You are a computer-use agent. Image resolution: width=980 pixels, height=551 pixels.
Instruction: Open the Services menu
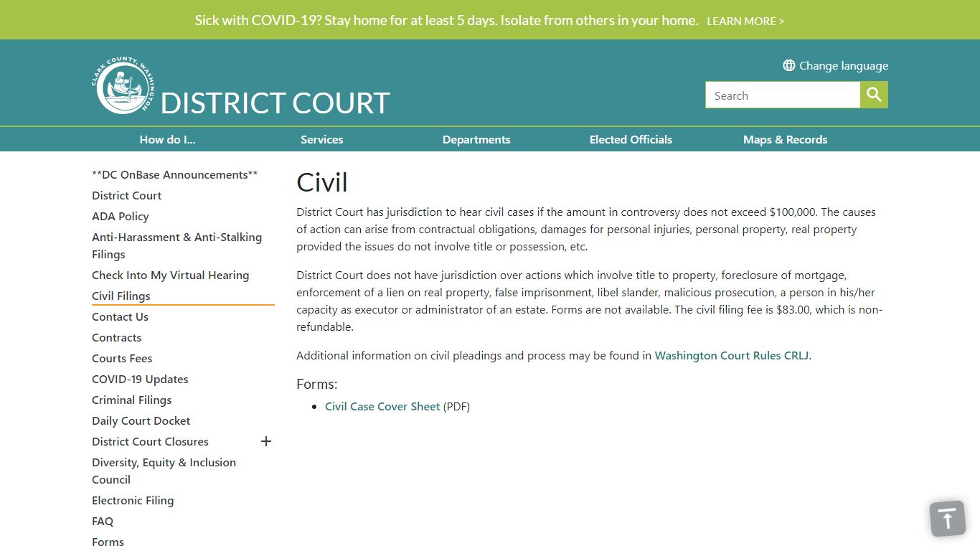322,140
